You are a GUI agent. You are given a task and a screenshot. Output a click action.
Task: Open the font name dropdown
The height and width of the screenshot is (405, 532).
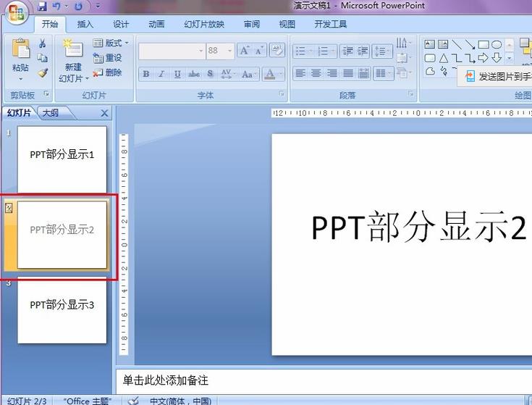coord(201,51)
